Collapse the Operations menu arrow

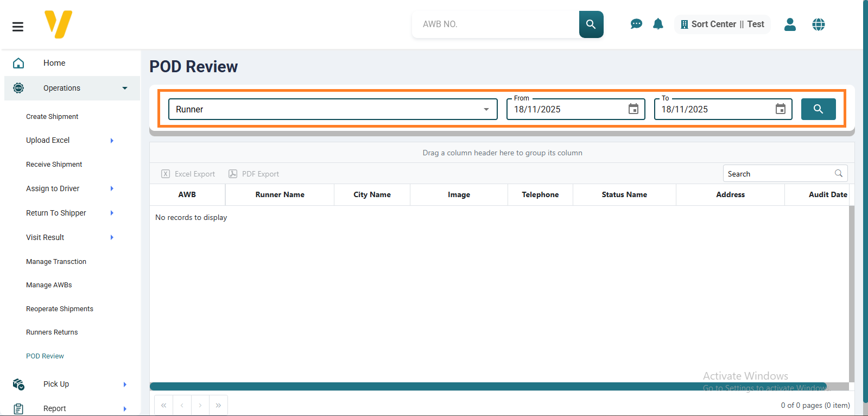[125, 88]
